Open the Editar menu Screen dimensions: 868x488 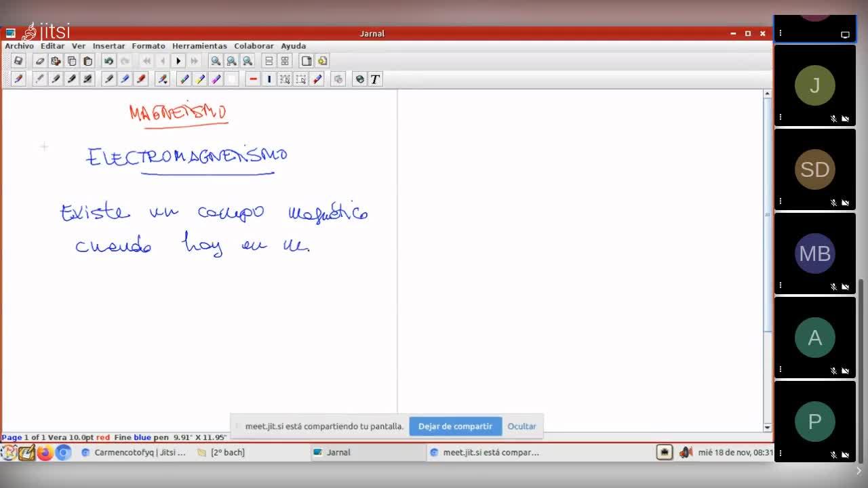coord(52,46)
